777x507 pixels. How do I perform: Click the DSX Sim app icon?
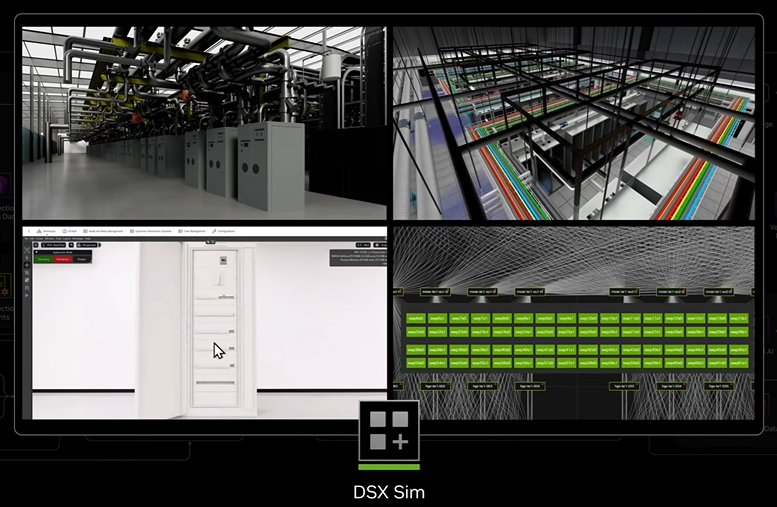[x=389, y=433]
